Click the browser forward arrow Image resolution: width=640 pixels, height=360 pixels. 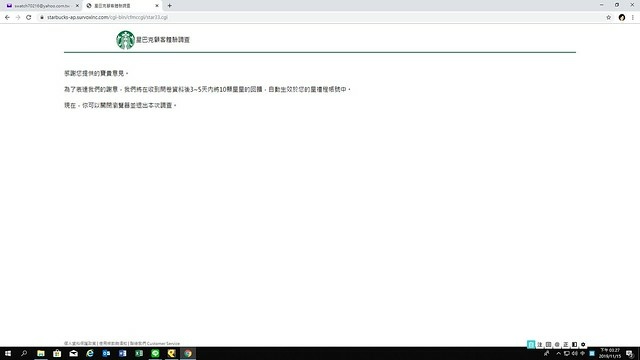(x=18, y=18)
